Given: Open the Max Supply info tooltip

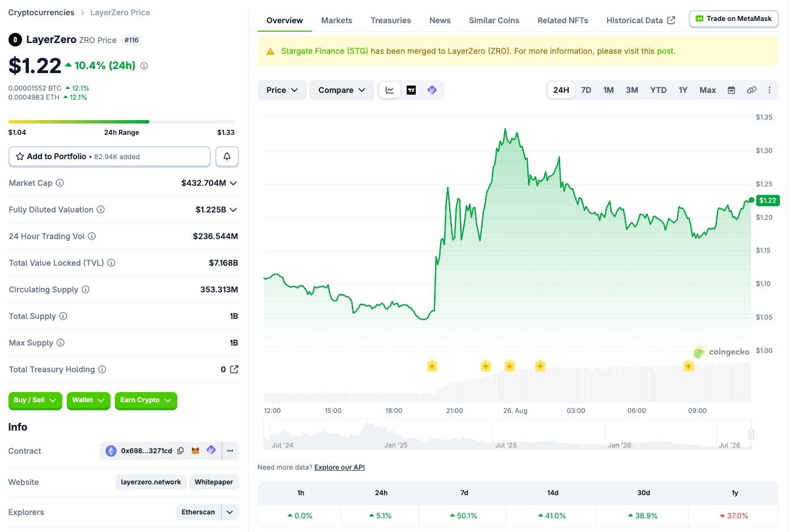Looking at the screenshot, I should (x=61, y=343).
